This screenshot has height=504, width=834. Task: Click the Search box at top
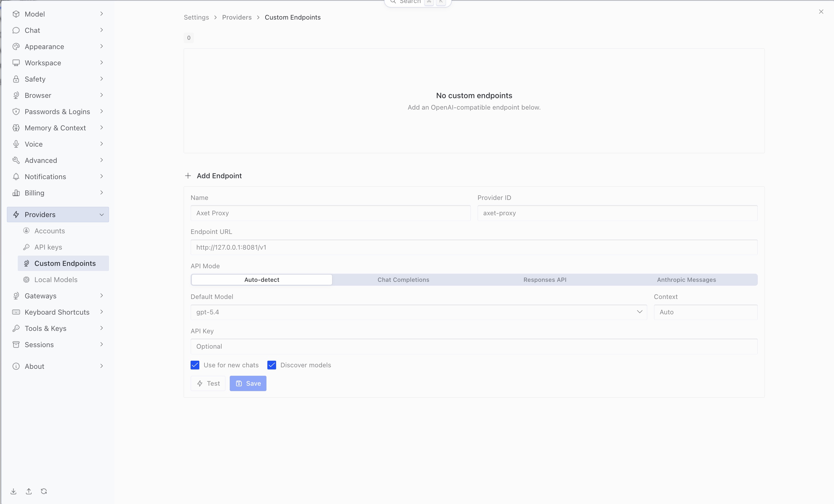click(x=418, y=2)
